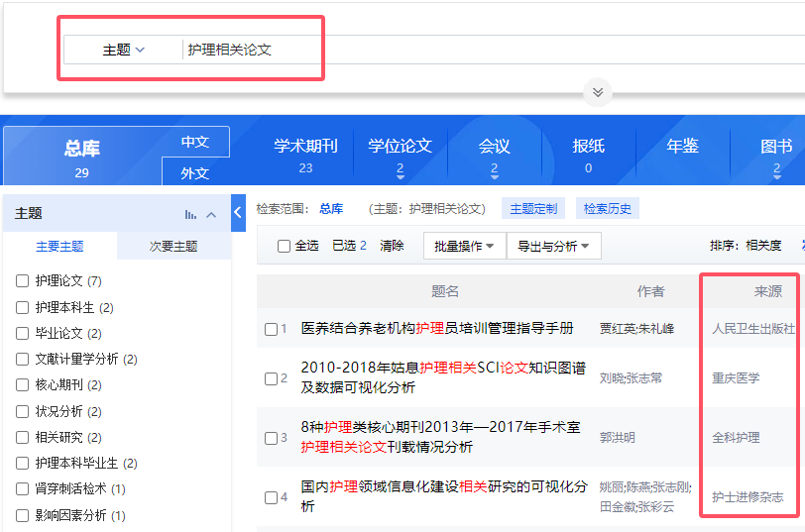Switch to 学术期刊 tab
Image resolution: width=805 pixels, height=532 pixels.
[305, 155]
